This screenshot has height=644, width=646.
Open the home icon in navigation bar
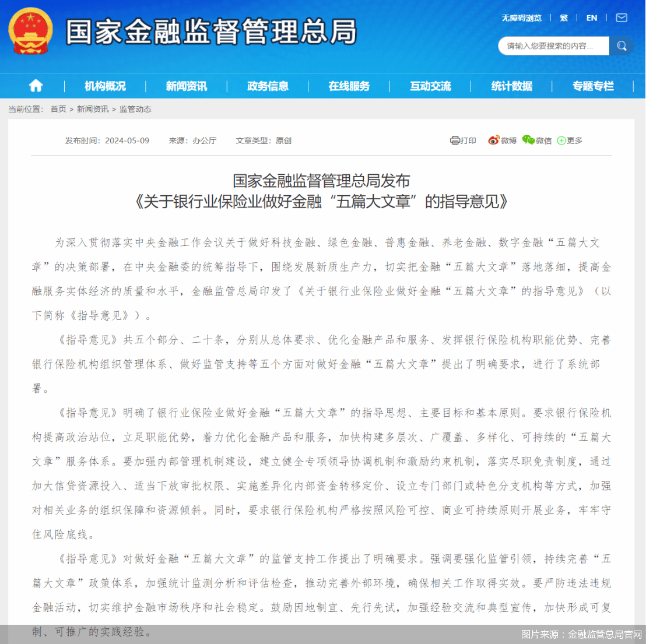[36, 86]
